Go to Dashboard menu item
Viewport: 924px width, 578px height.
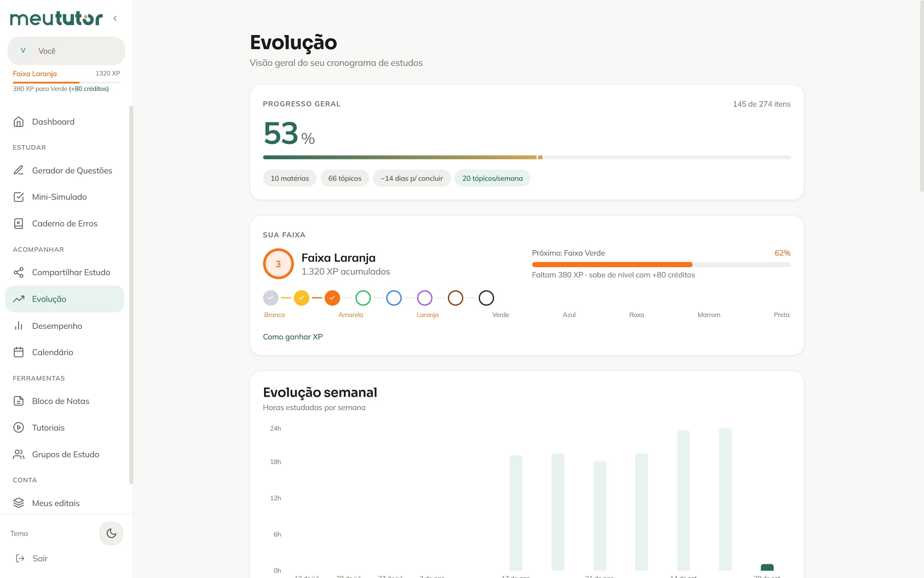tap(64, 122)
